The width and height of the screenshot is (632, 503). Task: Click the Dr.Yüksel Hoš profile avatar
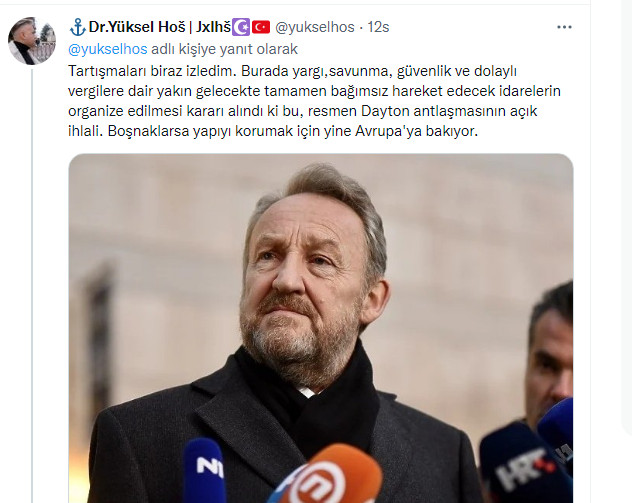[x=32, y=41]
